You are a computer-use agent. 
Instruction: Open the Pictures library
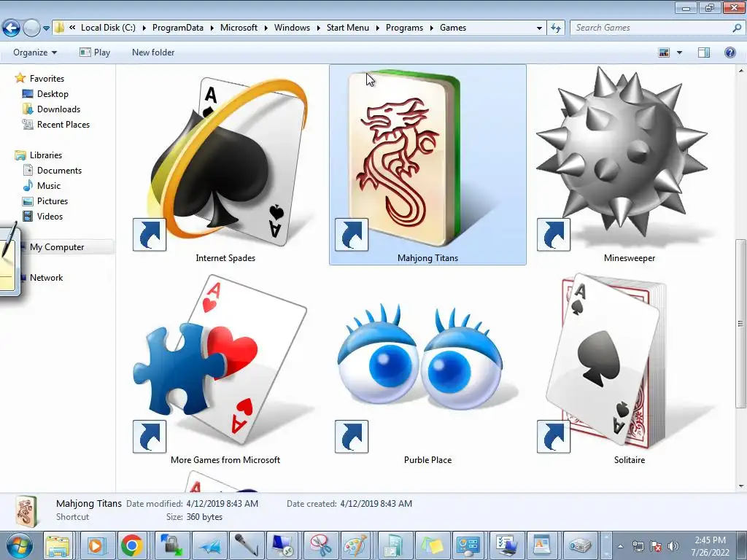pyautogui.click(x=53, y=201)
